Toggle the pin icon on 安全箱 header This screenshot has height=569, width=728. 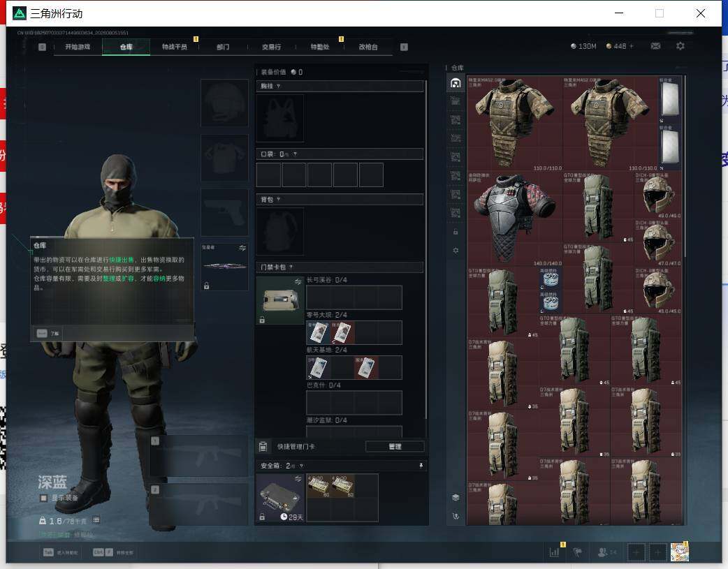coord(421,466)
